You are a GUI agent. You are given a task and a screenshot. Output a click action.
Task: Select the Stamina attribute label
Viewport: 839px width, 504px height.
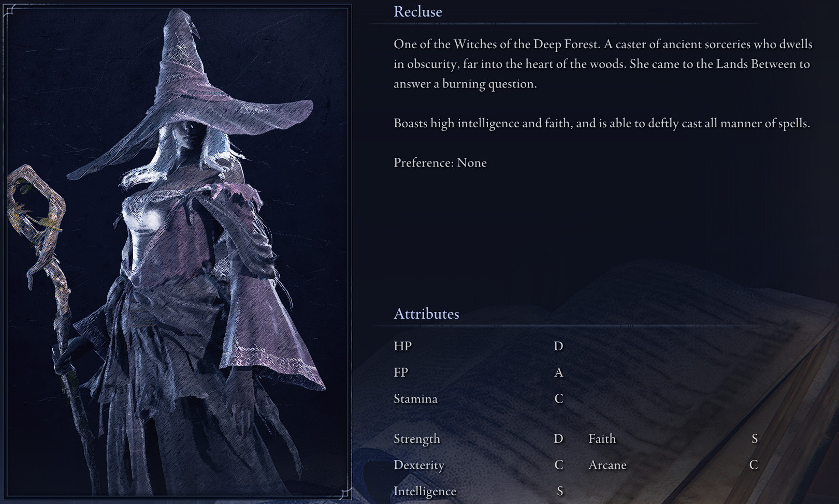click(415, 398)
